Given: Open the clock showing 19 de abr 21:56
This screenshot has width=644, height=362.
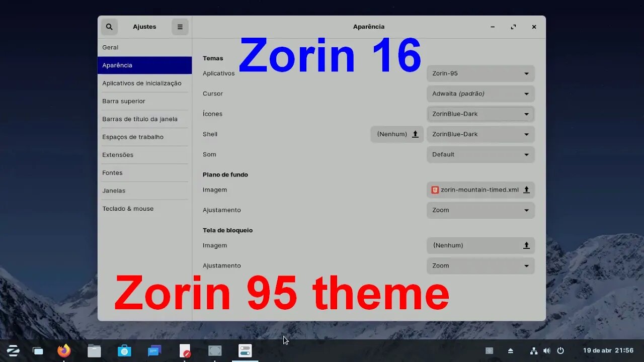Looking at the screenshot, I should (608, 350).
